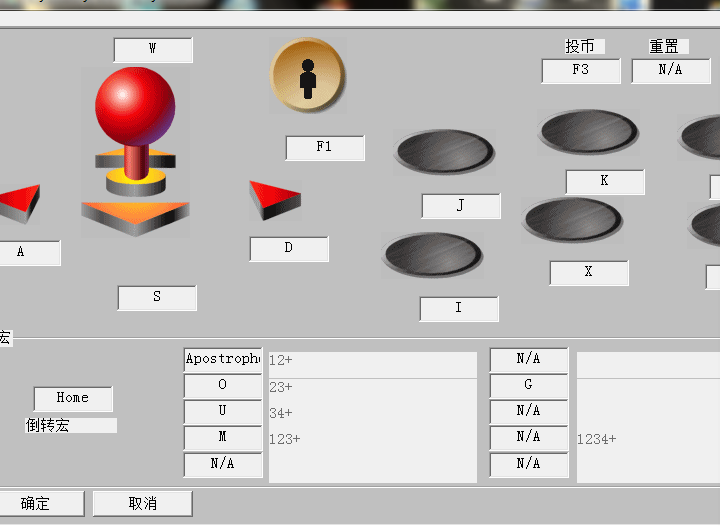Select the N/A field under 重置
720x526 pixels.
coord(670,71)
